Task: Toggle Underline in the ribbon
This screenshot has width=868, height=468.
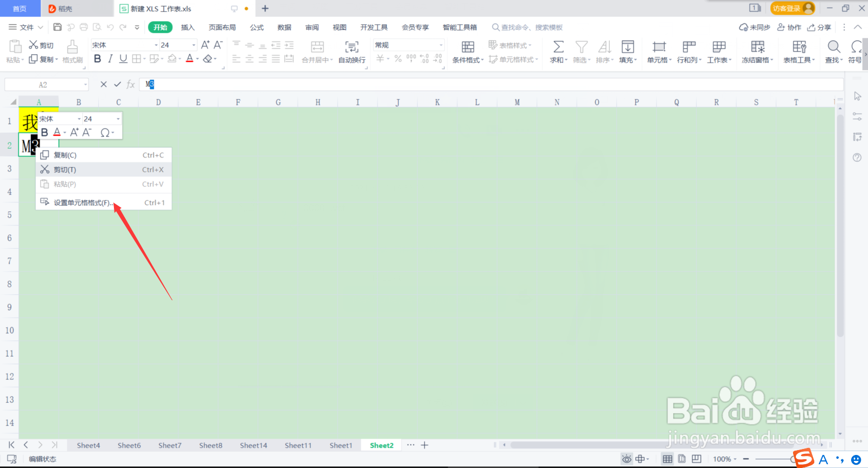Action: tap(123, 59)
